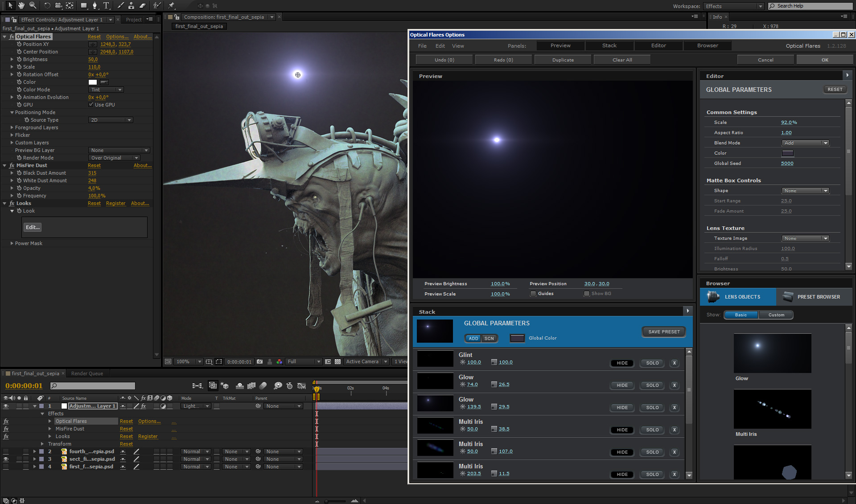Select the Brush tool

click(120, 5)
